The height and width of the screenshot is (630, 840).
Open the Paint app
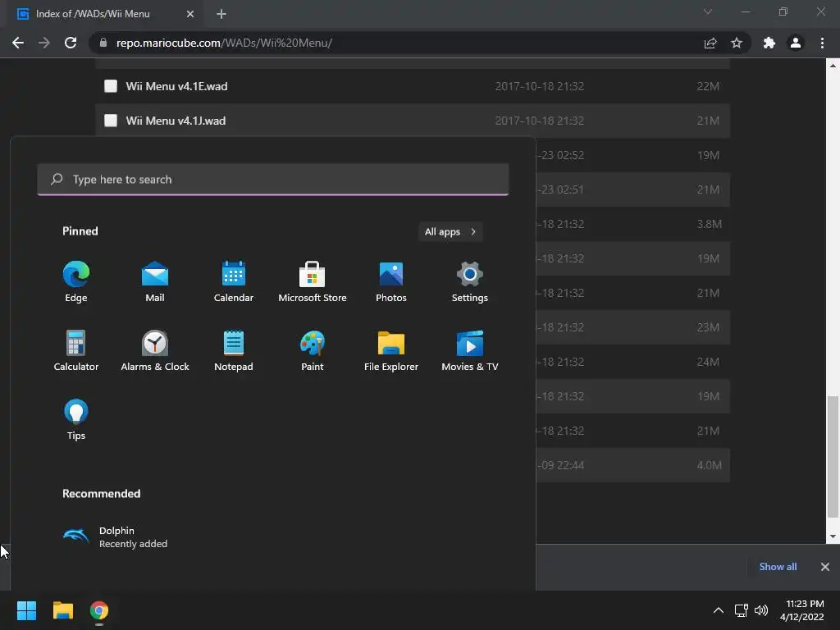313,351
